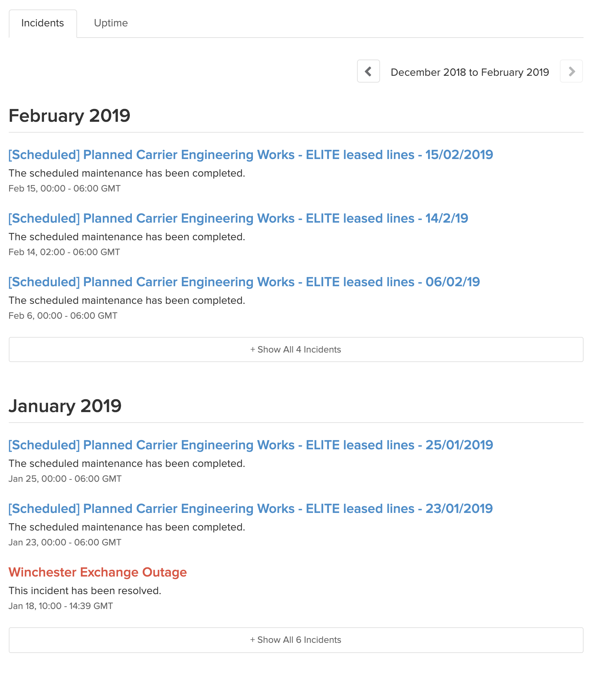Click 'Jan 18, 10:00 - 14:39 GMT' timestamp
Viewport: 616px width, 676px height.
point(61,606)
